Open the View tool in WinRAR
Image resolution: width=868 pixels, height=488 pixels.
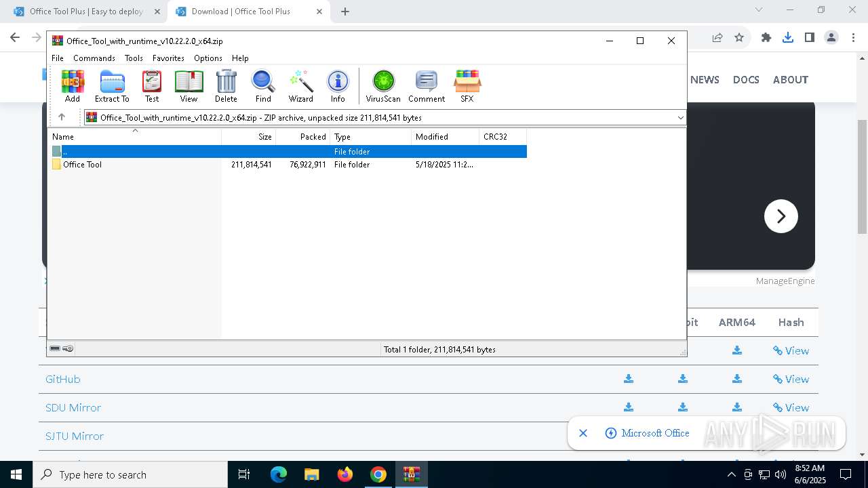point(189,86)
